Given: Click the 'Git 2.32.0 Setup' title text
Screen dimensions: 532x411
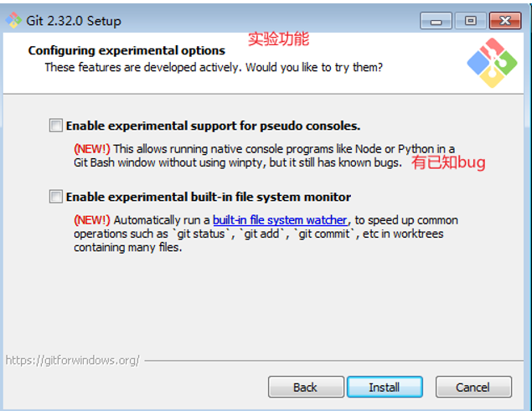Looking at the screenshot, I should (x=74, y=21).
